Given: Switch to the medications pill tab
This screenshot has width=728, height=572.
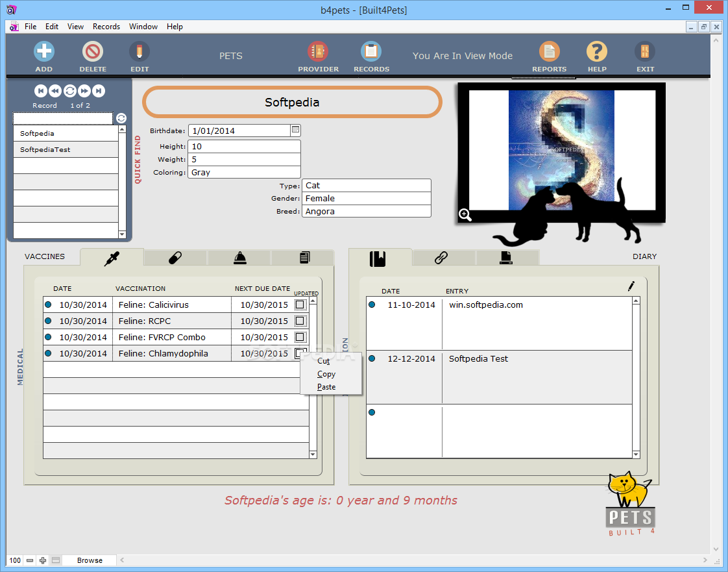Looking at the screenshot, I should click(175, 258).
